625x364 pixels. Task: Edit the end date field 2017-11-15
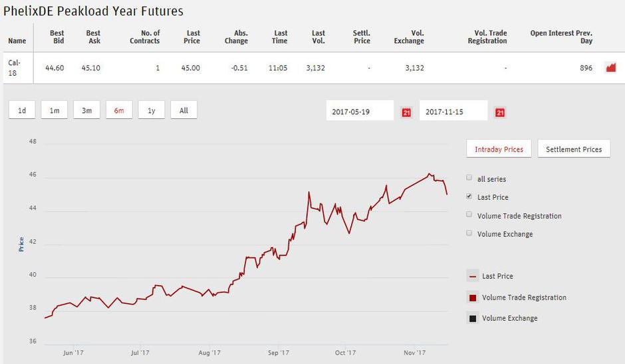coord(453,112)
